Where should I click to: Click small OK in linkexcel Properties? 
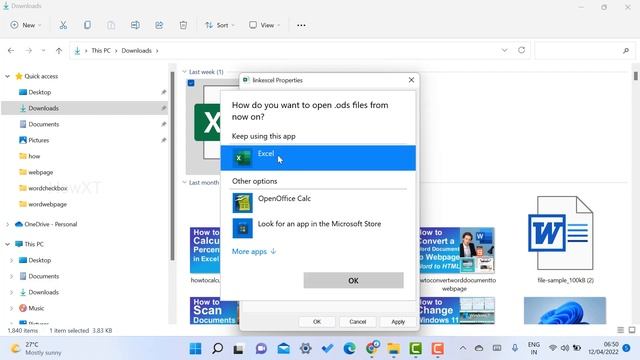[317, 322]
